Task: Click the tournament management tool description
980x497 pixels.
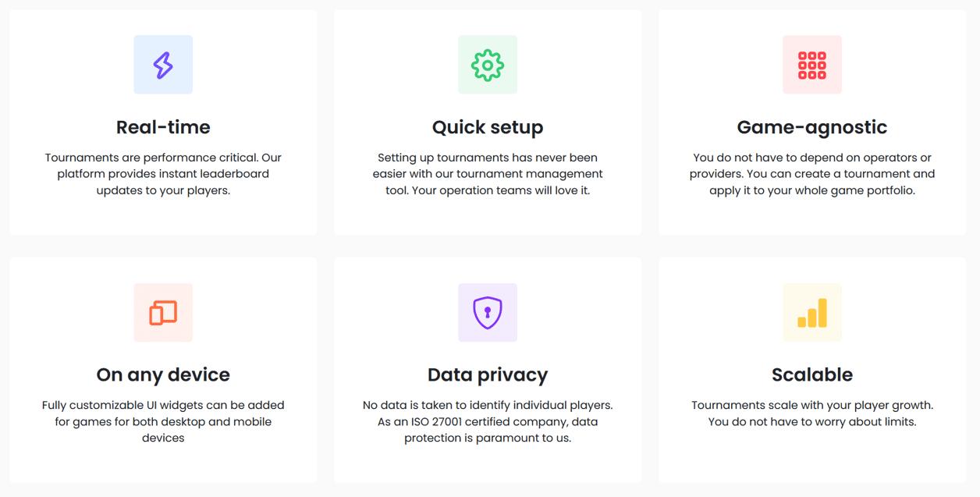Action: [488, 174]
